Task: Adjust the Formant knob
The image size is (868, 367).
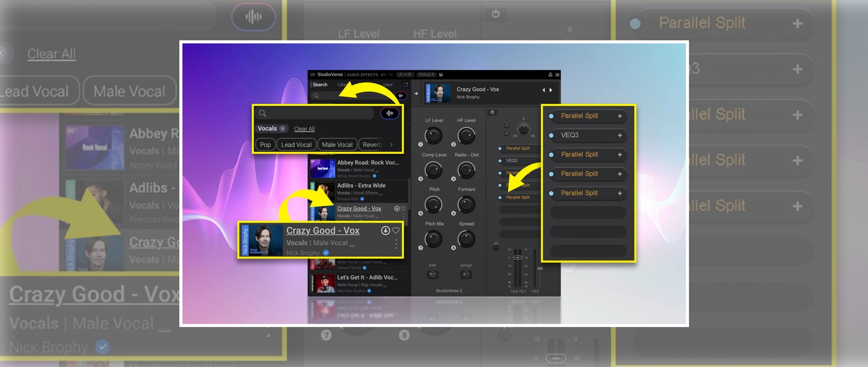Action: point(466,205)
